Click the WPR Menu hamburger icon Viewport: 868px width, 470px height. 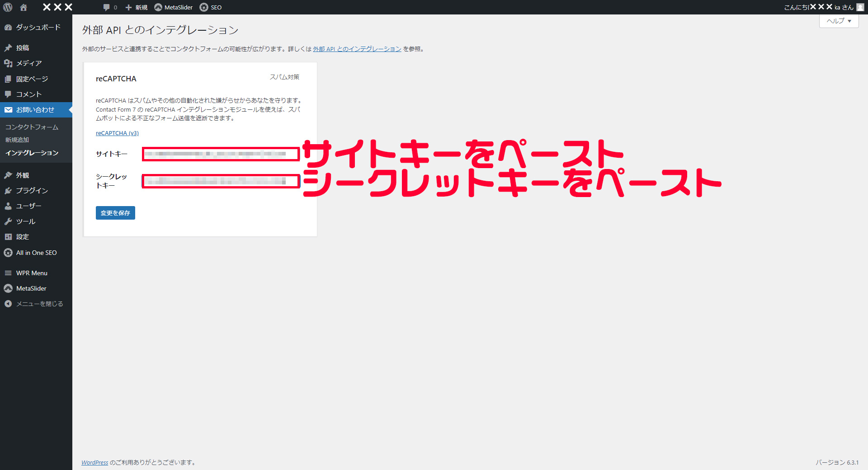pyautogui.click(x=8, y=273)
